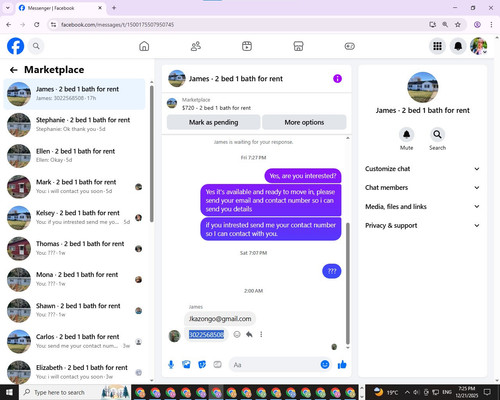Click Mark as pending button
Screen dimensions: 500x400
pyautogui.click(x=213, y=122)
